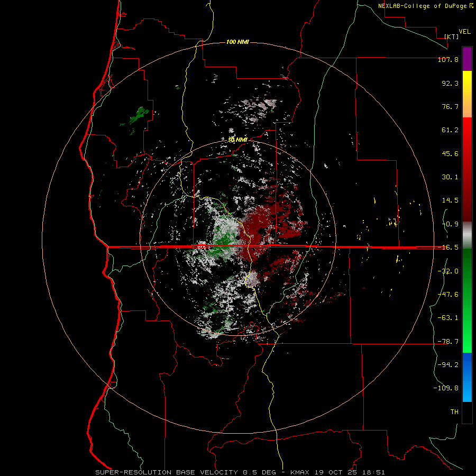
Task: Select the 100 NMI range ring label
Action: (237, 42)
